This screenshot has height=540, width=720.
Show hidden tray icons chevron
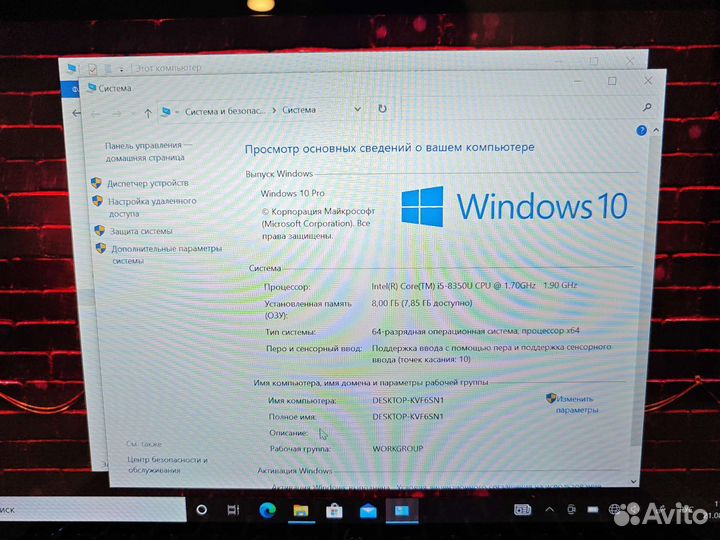pyautogui.click(x=549, y=509)
